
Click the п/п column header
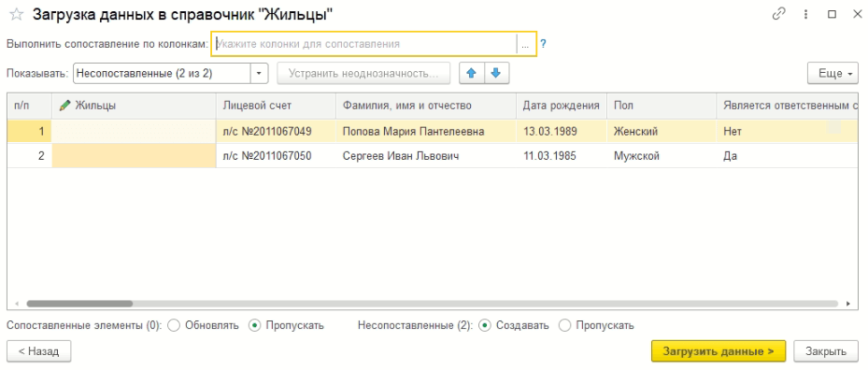[x=29, y=106]
